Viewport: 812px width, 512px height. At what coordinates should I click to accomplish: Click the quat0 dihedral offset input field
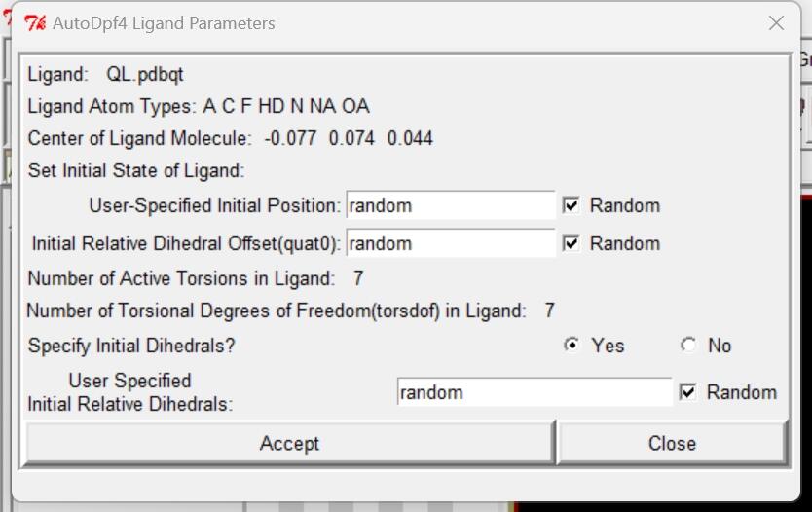[450, 243]
